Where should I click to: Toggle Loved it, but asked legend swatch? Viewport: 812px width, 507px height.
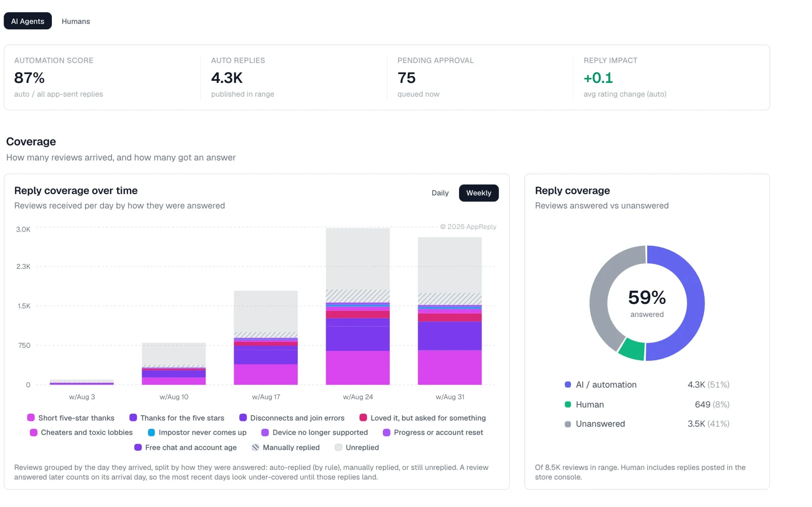[x=363, y=418]
